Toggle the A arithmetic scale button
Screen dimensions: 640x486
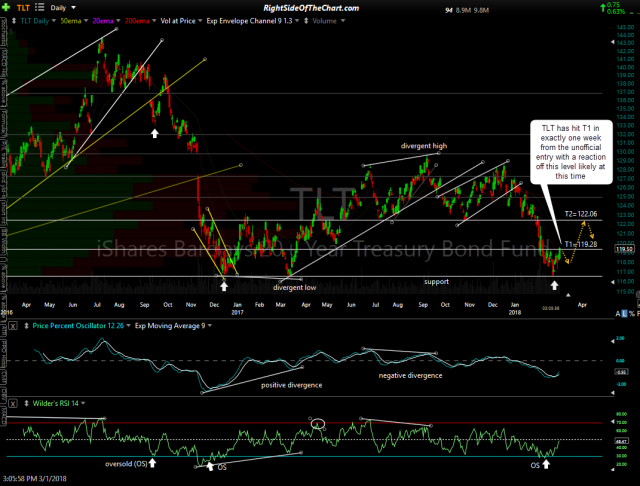coord(618,313)
